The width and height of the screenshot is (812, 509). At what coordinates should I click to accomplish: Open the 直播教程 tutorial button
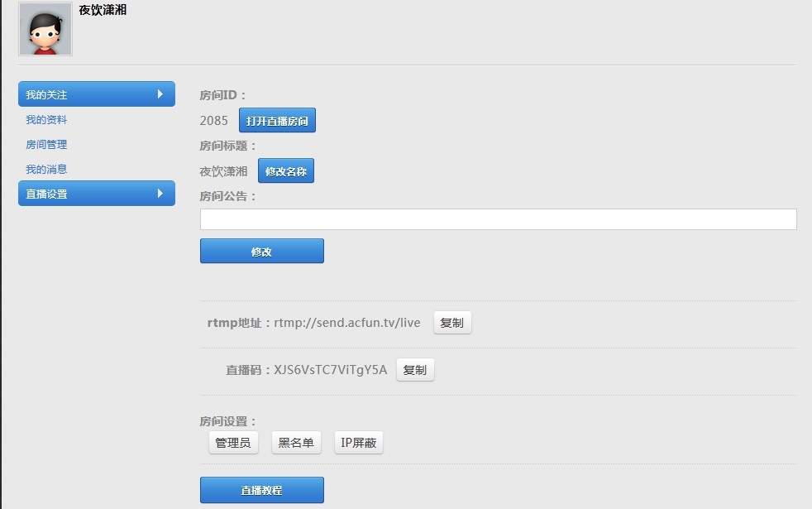(262, 490)
